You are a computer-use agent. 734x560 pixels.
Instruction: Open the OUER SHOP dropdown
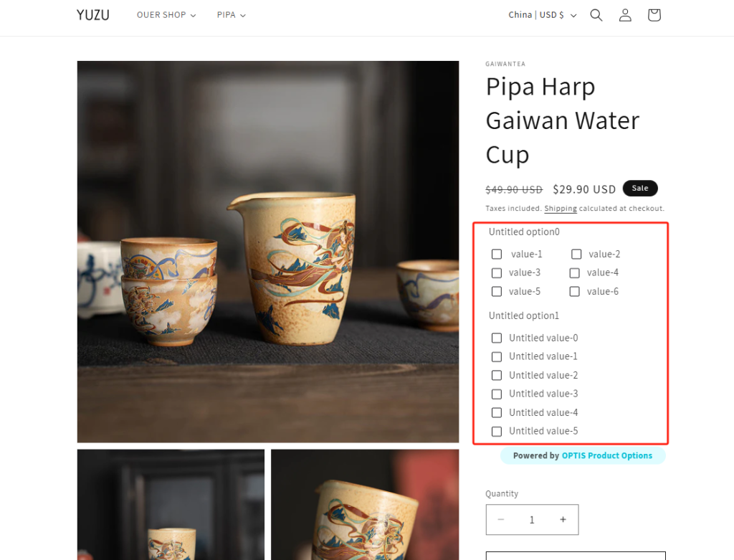(166, 14)
